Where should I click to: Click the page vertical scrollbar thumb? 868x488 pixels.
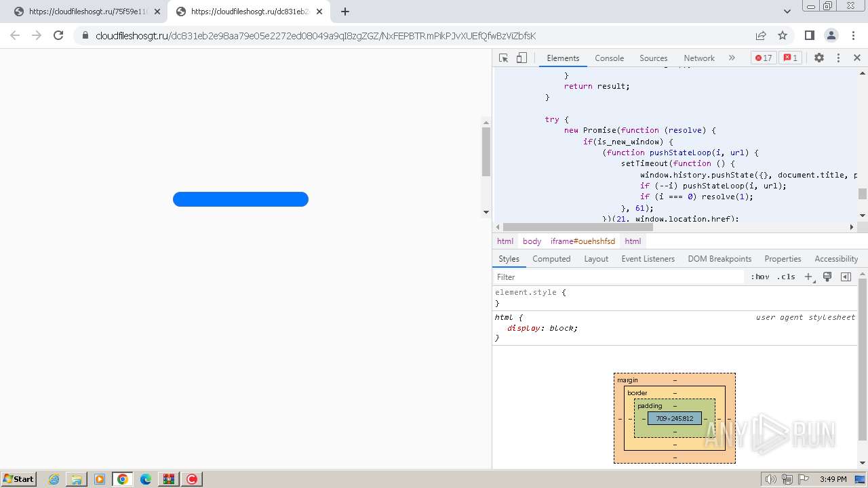[486, 151]
